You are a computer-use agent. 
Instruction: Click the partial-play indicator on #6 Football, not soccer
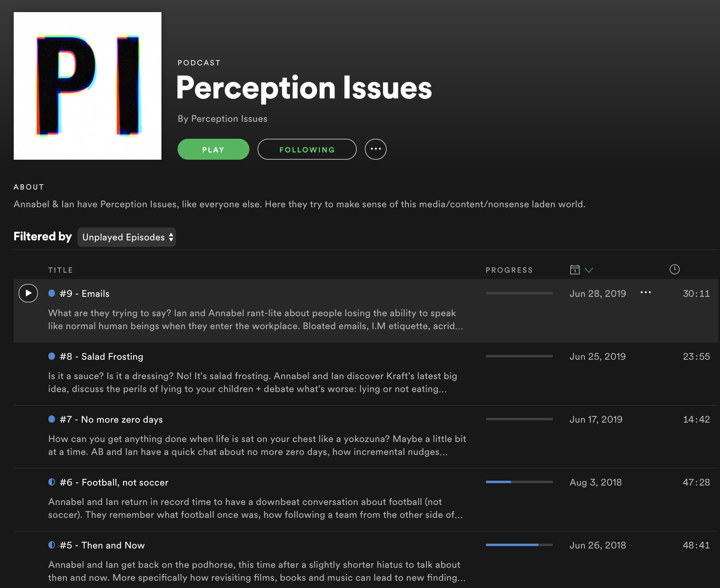(51, 482)
